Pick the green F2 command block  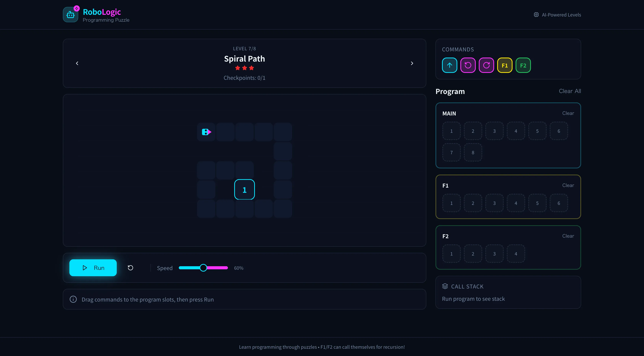(x=523, y=65)
